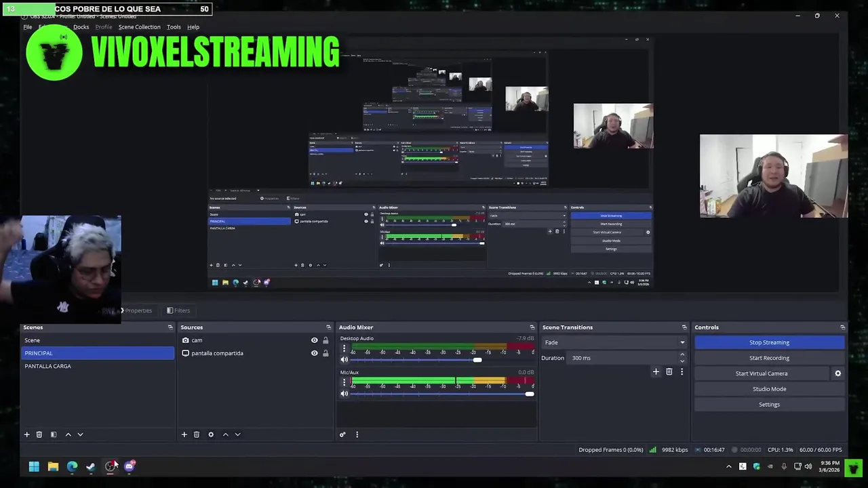Select the scene named Scene

(98, 340)
